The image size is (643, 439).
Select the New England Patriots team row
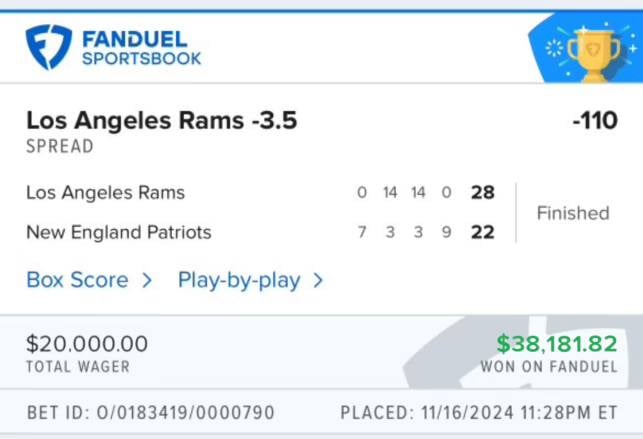tap(260, 232)
